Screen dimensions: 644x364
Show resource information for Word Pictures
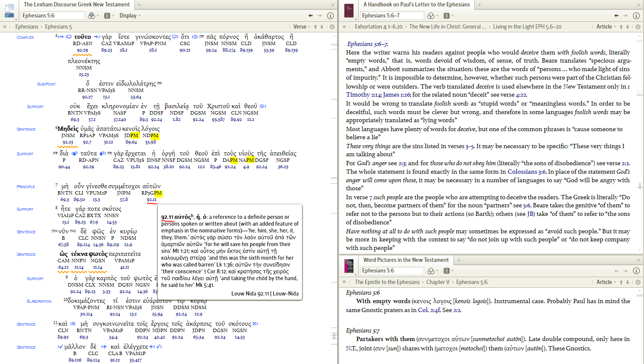tap(636, 271)
